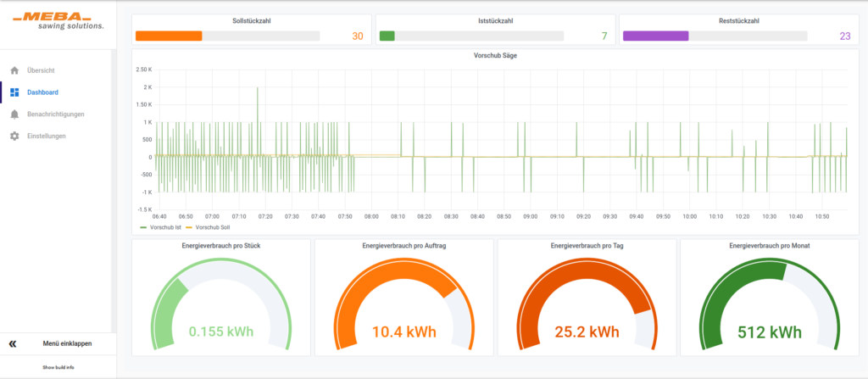This screenshot has width=868, height=379.
Task: Click the home icon beside Übersicht
Action: [x=14, y=70]
